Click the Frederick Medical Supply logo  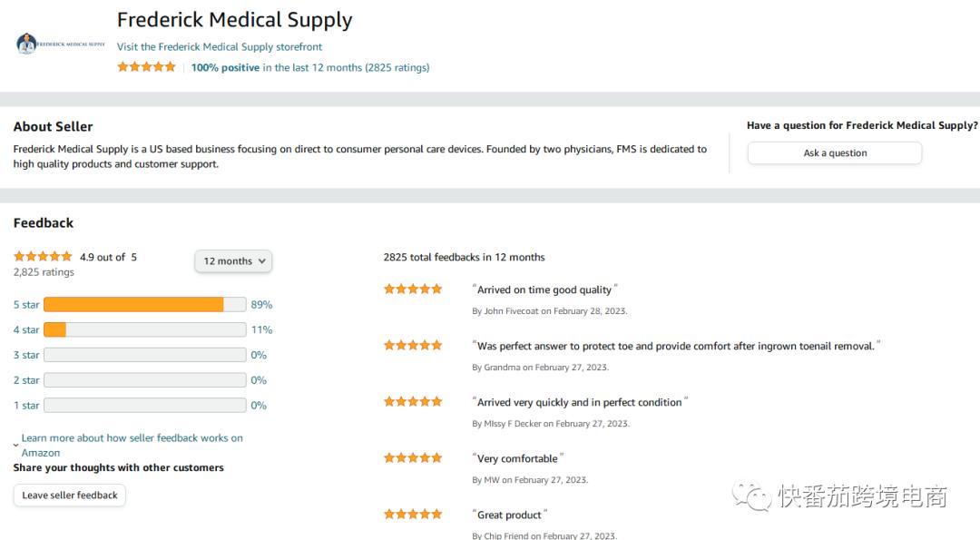tap(60, 44)
